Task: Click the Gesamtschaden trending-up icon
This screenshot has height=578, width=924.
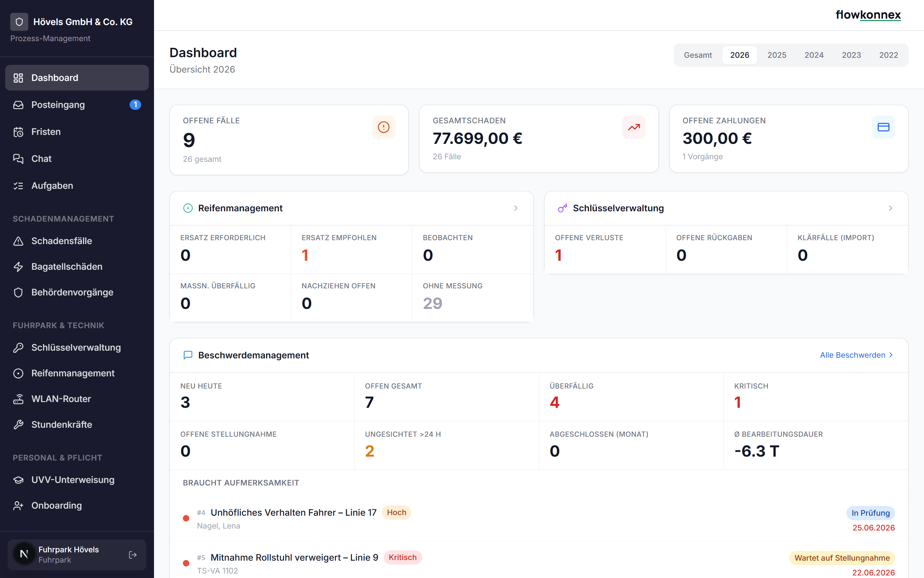Action: [x=634, y=127]
